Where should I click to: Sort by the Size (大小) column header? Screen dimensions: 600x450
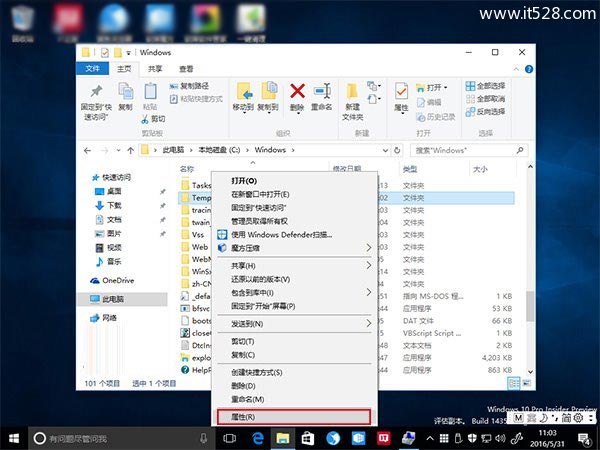tap(480, 169)
